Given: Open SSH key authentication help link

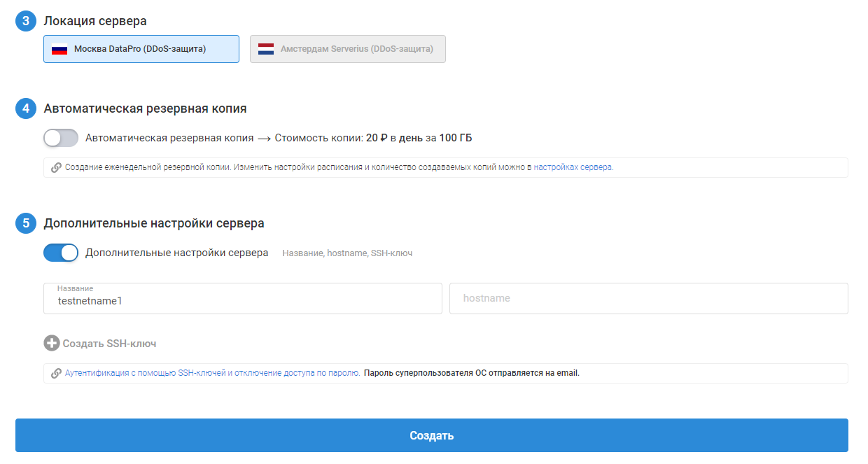Looking at the screenshot, I should coord(212,374).
